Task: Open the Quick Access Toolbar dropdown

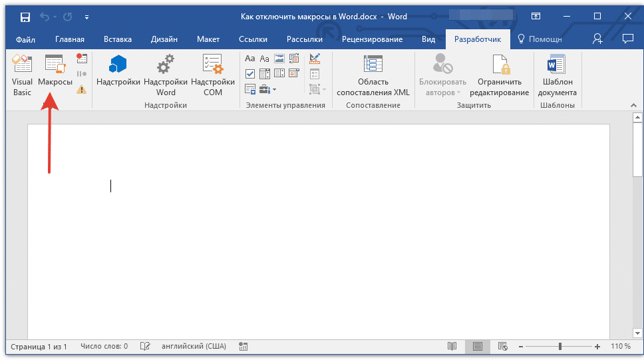Action: pyautogui.click(x=87, y=17)
